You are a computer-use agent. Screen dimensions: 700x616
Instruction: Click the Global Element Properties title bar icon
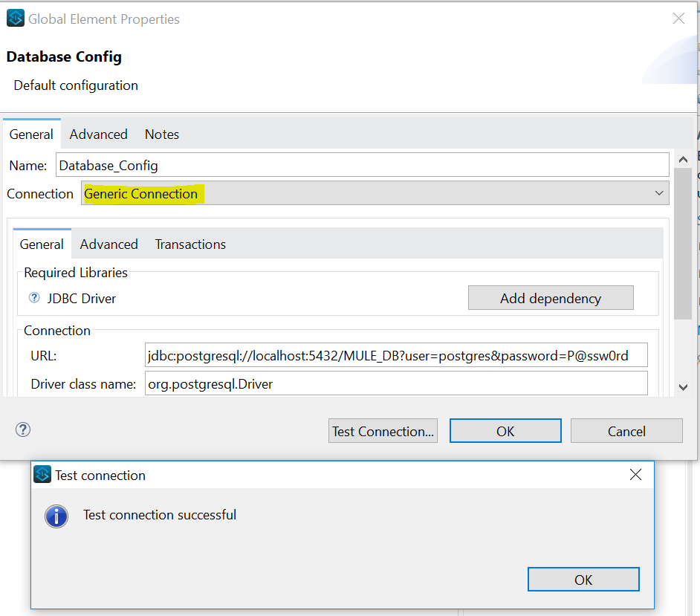(x=16, y=19)
